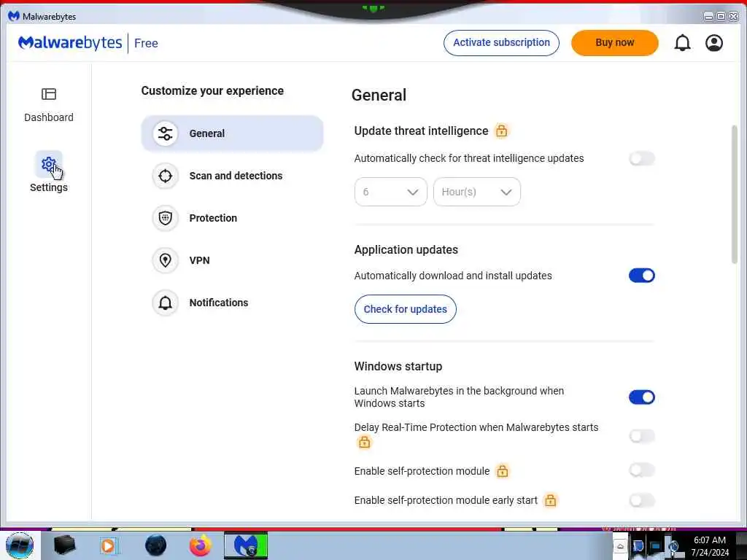
Task: Click the settings page vertical scrollbar
Action: 735,194
